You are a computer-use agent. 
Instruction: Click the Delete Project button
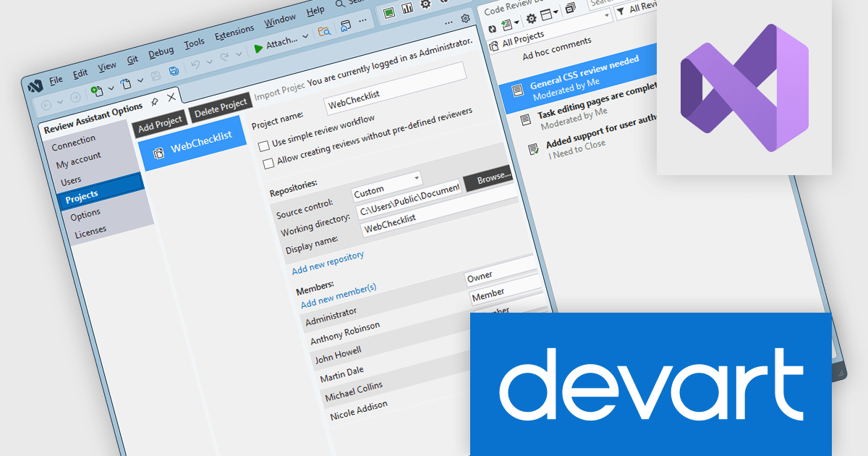(221, 107)
